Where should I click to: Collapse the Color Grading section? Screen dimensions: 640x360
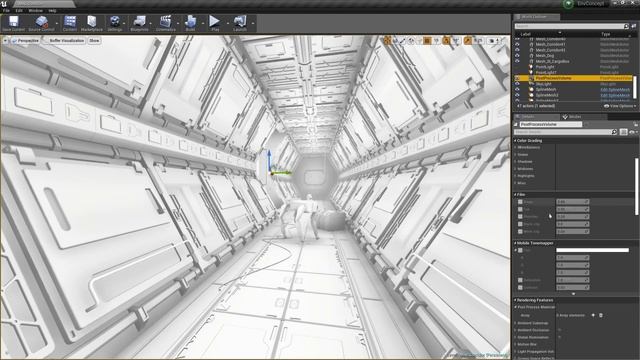point(515,140)
